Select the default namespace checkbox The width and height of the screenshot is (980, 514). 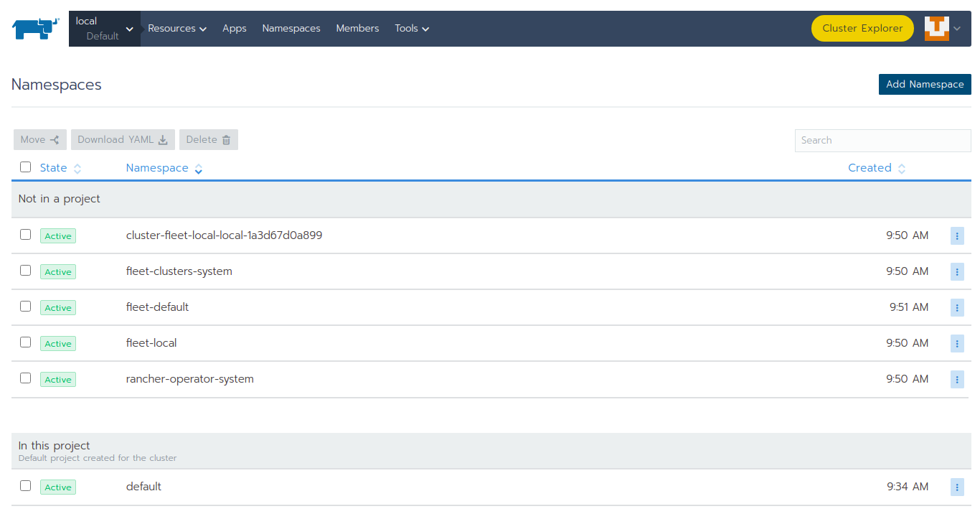(26, 486)
